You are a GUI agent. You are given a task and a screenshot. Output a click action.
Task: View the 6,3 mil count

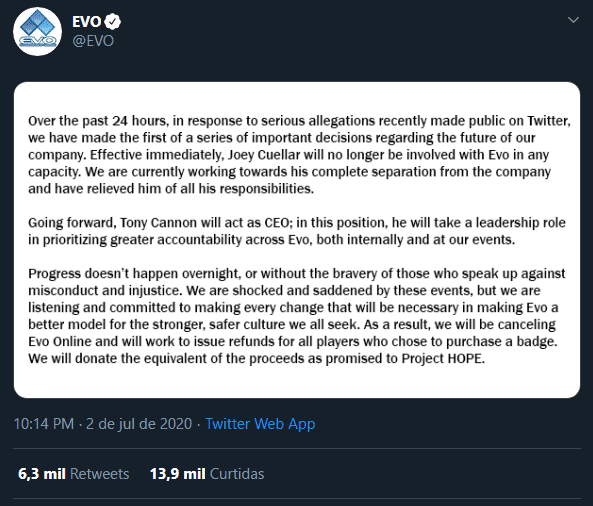42,474
